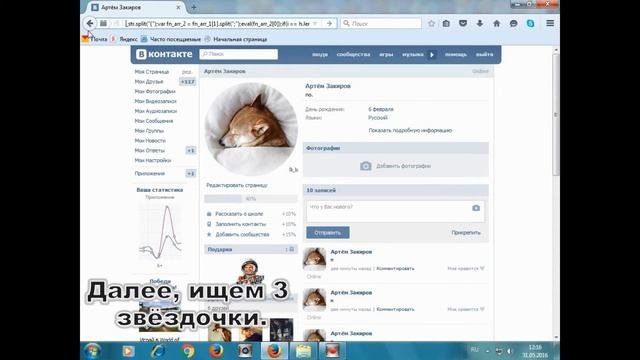Open Моя Страница in the sidebar
The image size is (640, 360).
coord(152,72)
